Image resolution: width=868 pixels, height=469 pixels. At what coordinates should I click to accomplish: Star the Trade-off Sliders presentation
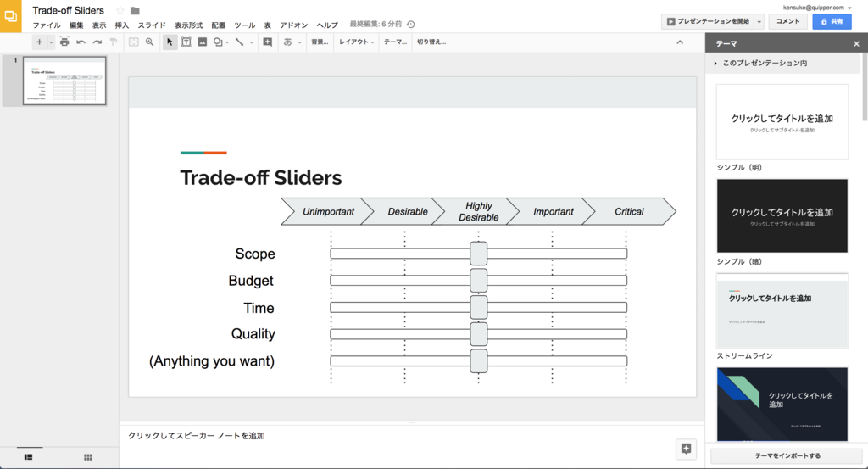[120, 10]
